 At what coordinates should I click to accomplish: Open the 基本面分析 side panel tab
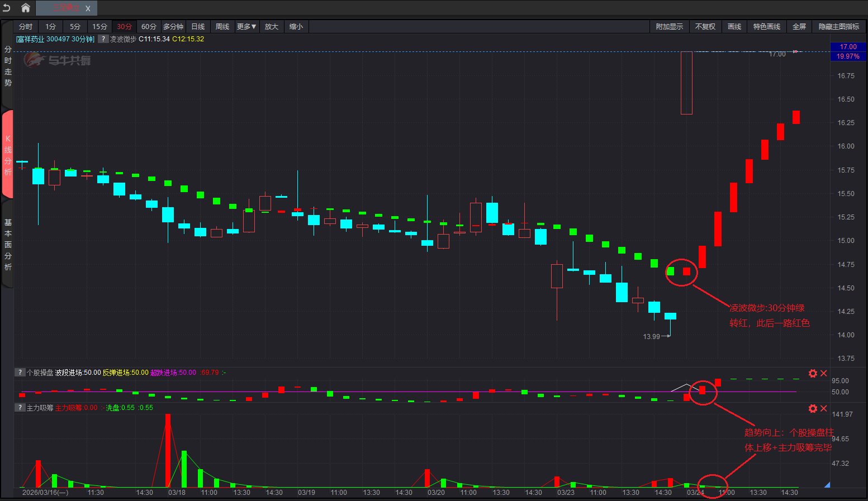coord(8,245)
